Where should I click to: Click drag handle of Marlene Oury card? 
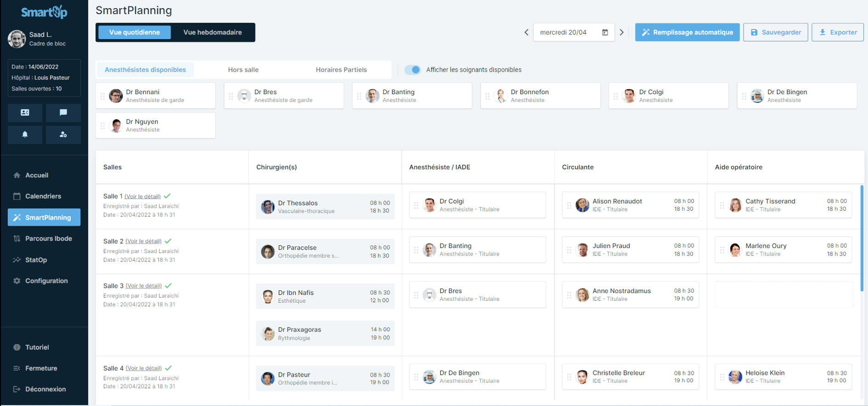[722, 250]
